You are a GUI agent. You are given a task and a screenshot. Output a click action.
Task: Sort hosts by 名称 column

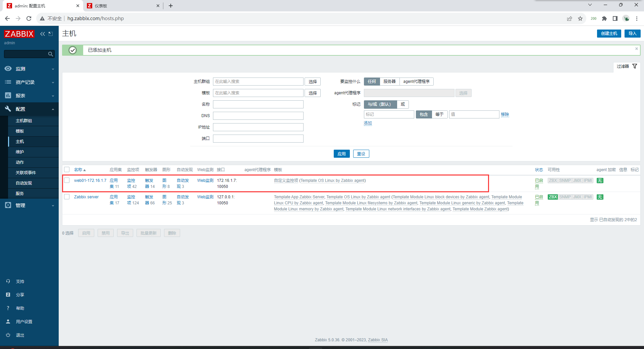[80, 170]
